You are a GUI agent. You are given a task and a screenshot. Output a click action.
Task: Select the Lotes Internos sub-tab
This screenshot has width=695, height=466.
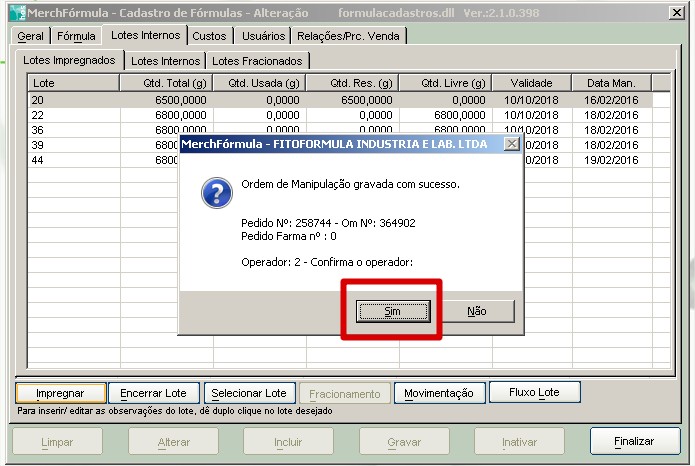click(x=166, y=61)
